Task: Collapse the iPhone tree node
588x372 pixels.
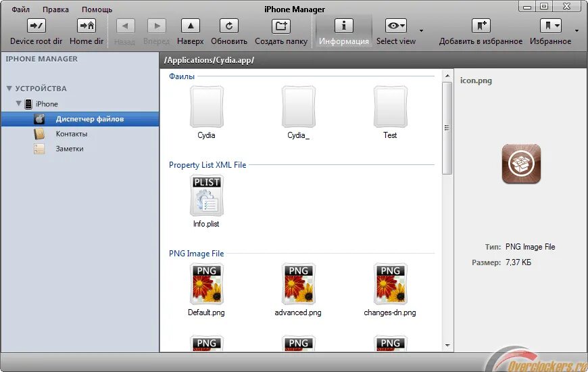Action: [x=18, y=103]
